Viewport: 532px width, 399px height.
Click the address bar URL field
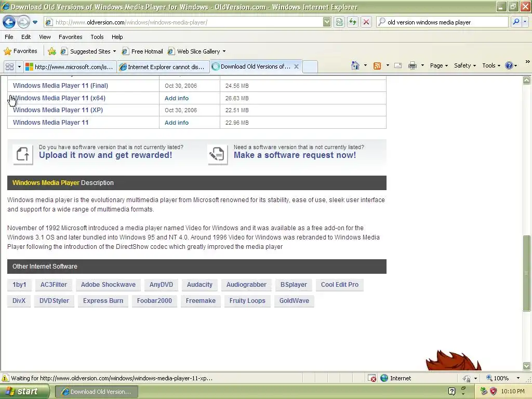click(183, 22)
